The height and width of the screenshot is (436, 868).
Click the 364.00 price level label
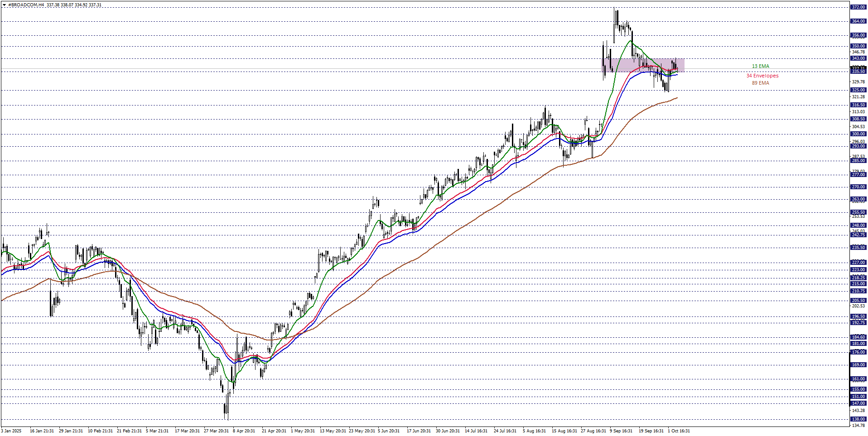pyautogui.click(x=858, y=21)
